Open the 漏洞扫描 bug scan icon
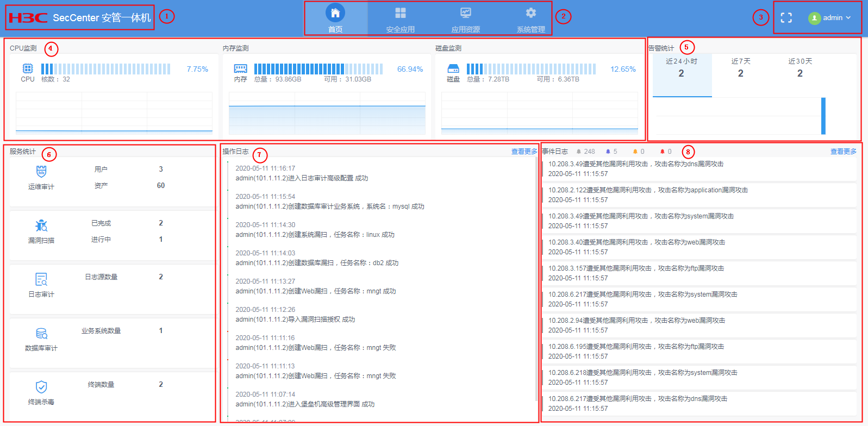The height and width of the screenshot is (426, 868). (41, 225)
